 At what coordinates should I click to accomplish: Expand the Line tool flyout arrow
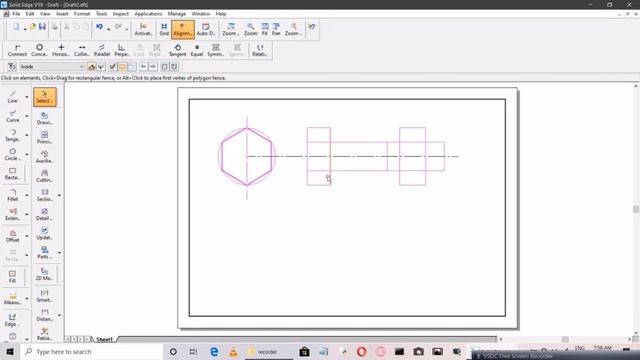click(27, 97)
